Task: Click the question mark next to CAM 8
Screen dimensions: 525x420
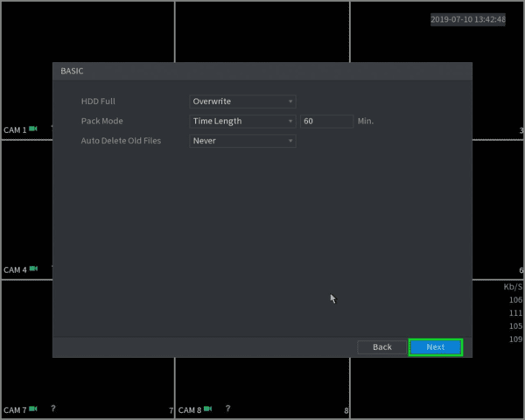Action: pyautogui.click(x=228, y=409)
